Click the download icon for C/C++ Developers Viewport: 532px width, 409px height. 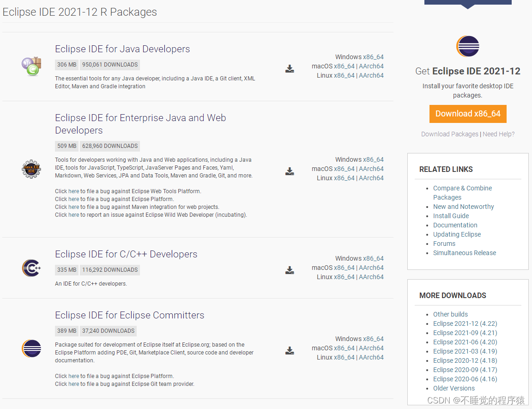click(290, 270)
